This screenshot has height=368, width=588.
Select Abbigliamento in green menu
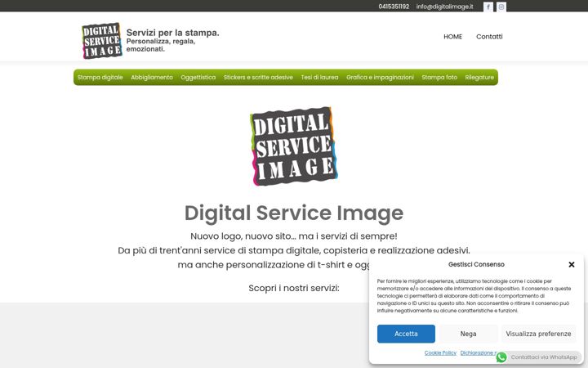152,78
